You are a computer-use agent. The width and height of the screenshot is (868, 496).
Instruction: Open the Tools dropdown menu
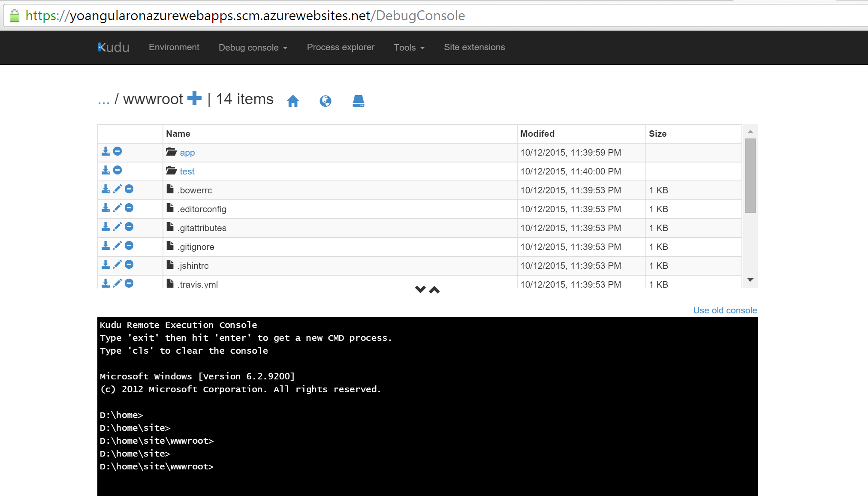click(x=409, y=48)
